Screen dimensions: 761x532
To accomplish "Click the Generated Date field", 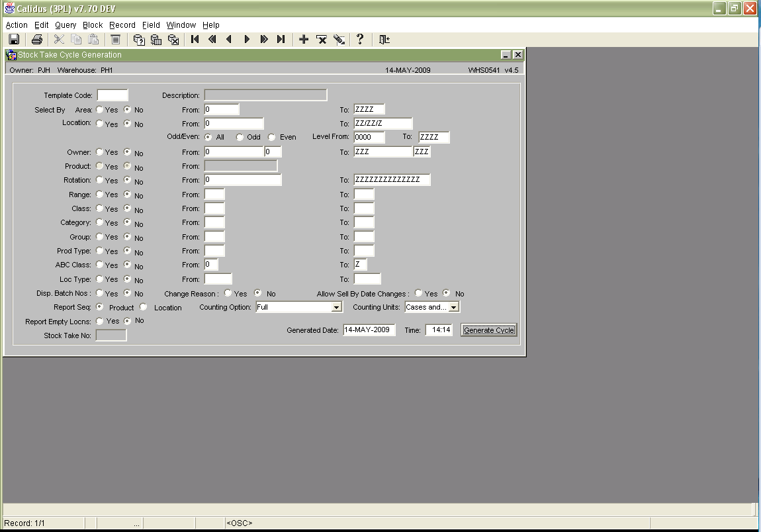I will click(x=369, y=330).
